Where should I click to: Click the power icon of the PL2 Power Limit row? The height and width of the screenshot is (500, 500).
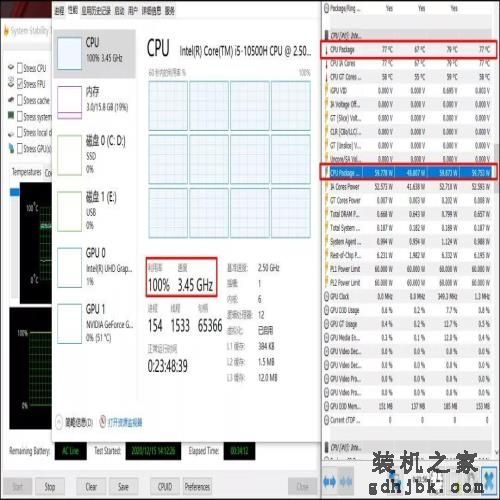[327, 283]
